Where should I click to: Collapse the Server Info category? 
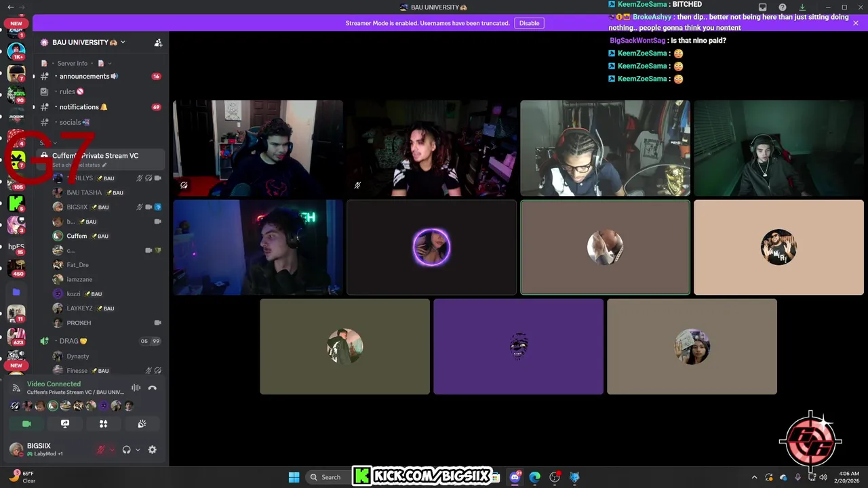coord(73,63)
